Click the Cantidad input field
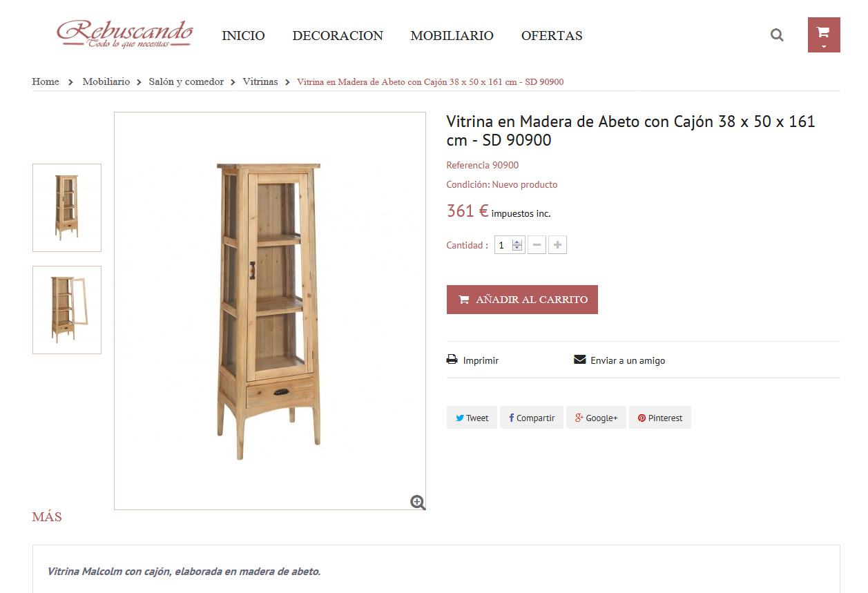The width and height of the screenshot is (868, 593). coord(503,245)
